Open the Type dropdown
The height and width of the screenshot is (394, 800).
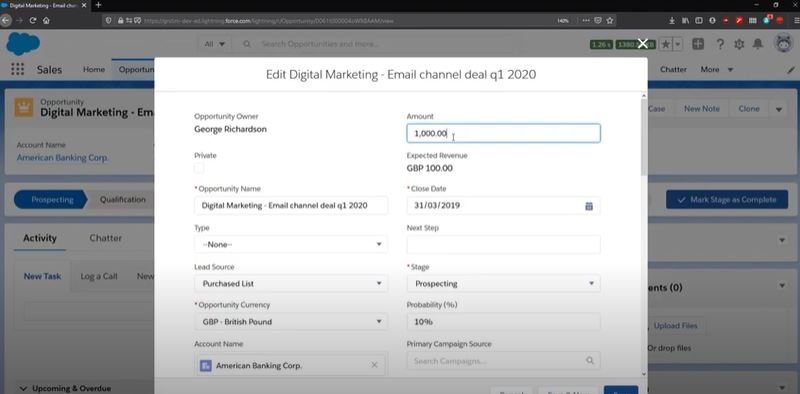(291, 244)
